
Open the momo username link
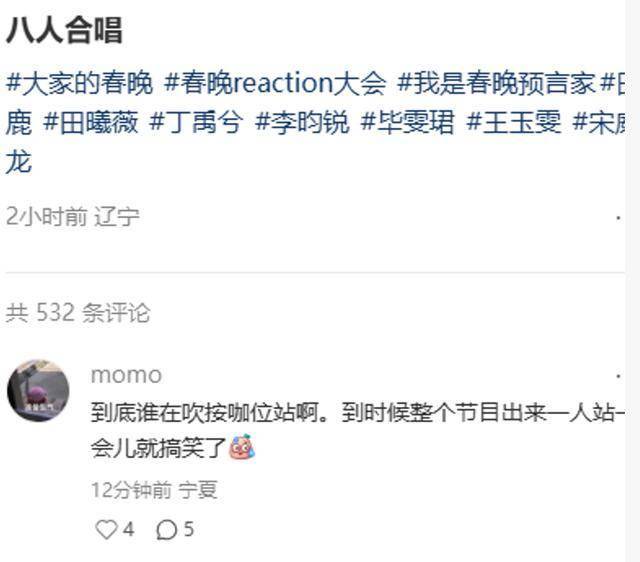[x=126, y=375]
